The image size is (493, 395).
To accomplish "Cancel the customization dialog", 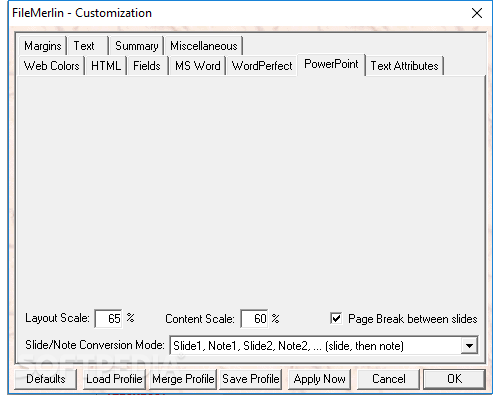I will 388,379.
